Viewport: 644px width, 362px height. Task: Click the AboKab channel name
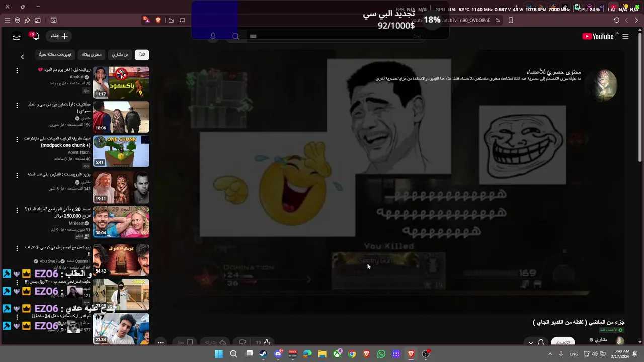tap(77, 77)
